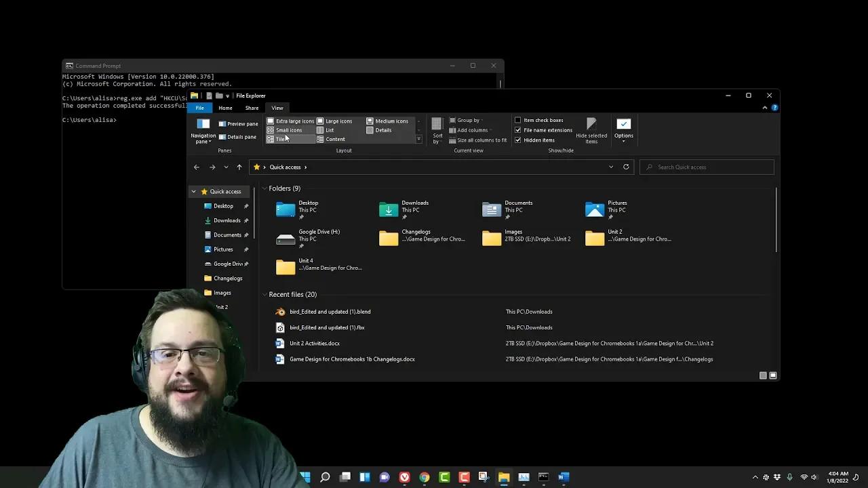Viewport: 868px width, 488px height.
Task: Disable File name extensions
Action: [x=518, y=130]
